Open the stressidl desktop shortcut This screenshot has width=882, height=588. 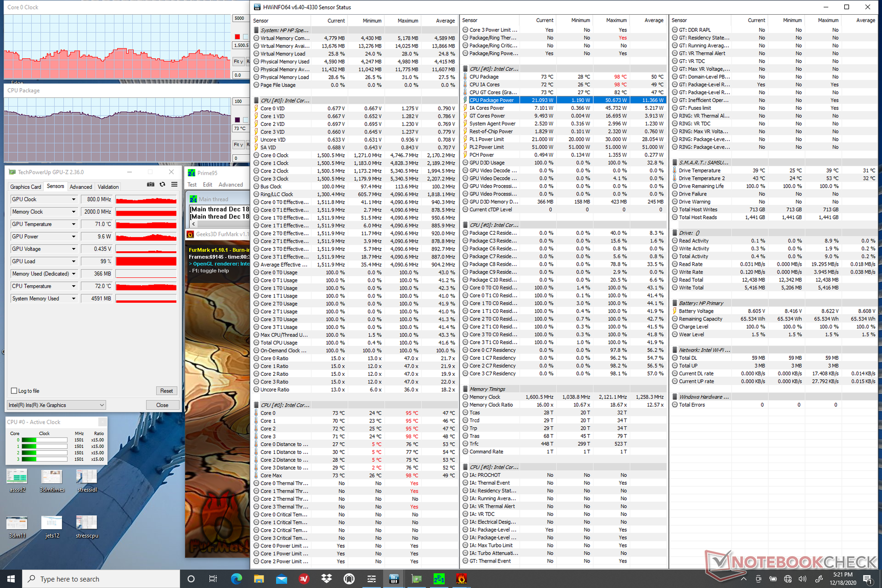[87, 480]
